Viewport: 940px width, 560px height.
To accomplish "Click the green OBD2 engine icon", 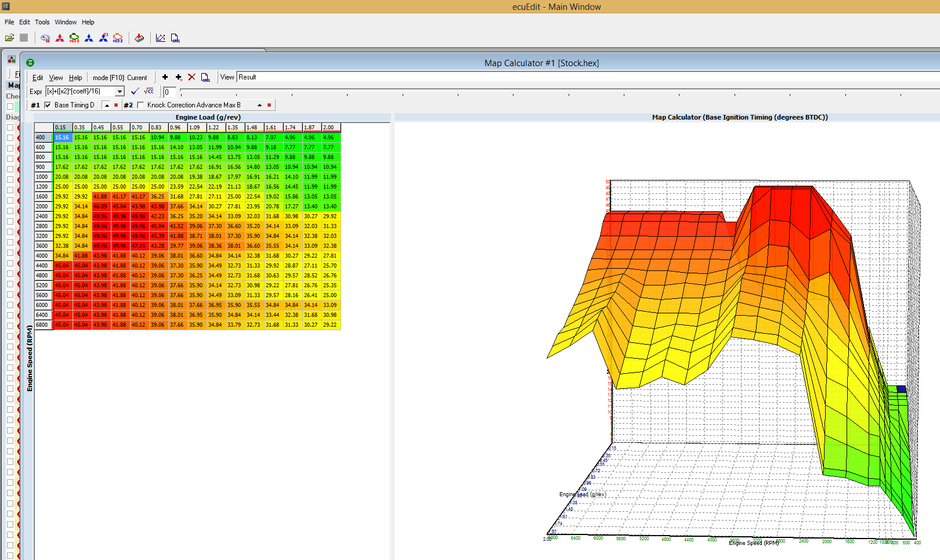I will 74,38.
